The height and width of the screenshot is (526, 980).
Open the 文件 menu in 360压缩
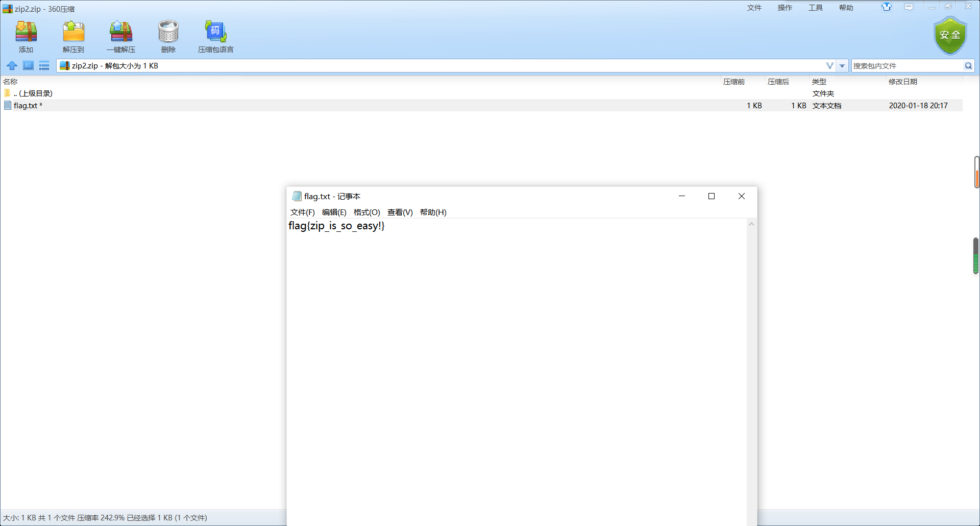click(754, 8)
